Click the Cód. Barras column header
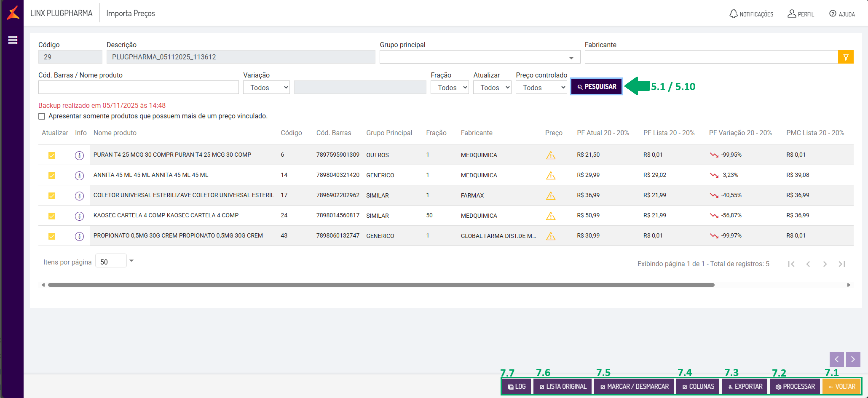 coord(334,133)
